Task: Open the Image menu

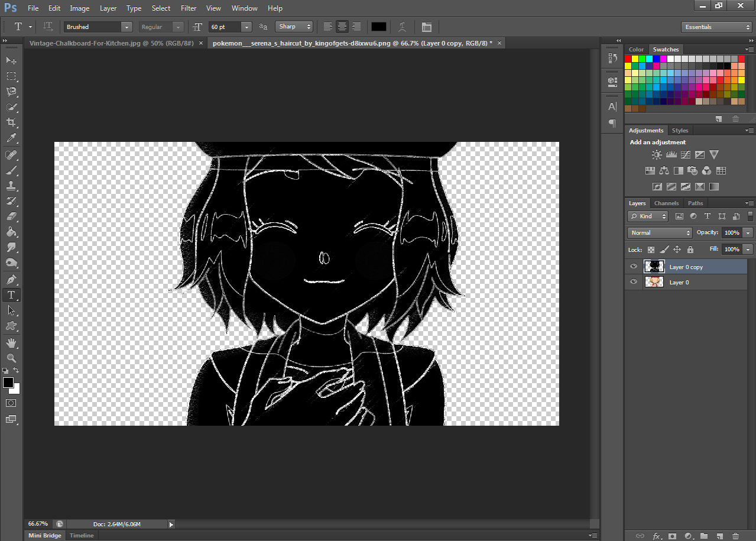Action: pos(79,8)
